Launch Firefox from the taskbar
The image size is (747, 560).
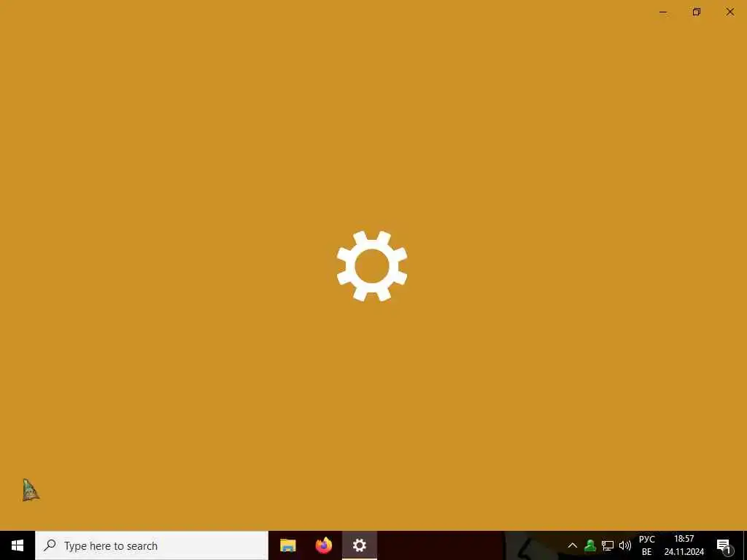pyautogui.click(x=323, y=545)
